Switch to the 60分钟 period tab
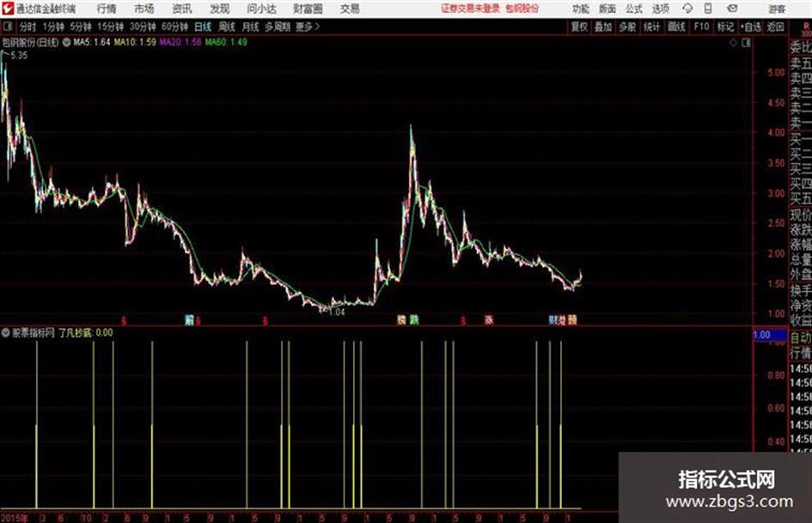 click(x=174, y=27)
